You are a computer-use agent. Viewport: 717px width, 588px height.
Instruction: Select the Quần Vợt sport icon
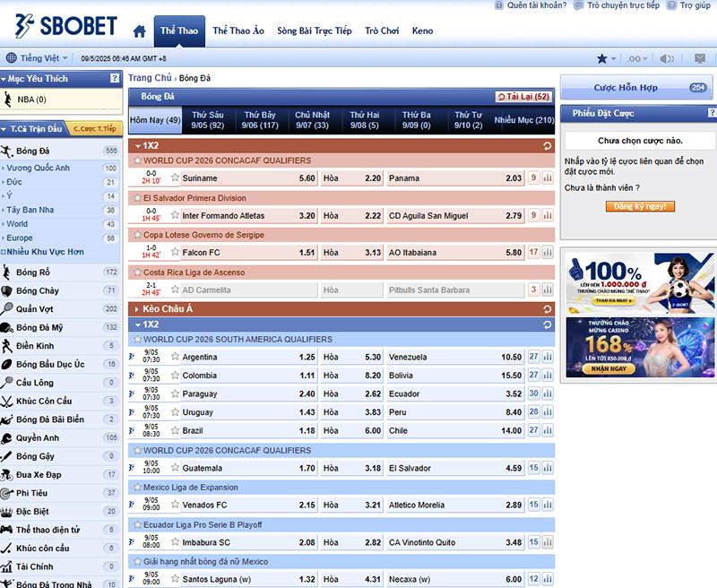tap(7, 308)
